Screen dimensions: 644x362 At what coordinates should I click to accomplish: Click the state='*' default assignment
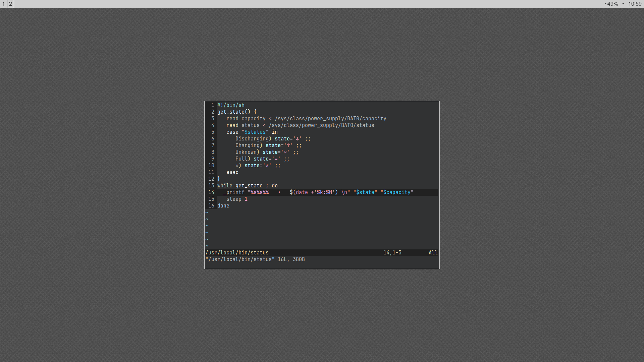[x=258, y=166]
